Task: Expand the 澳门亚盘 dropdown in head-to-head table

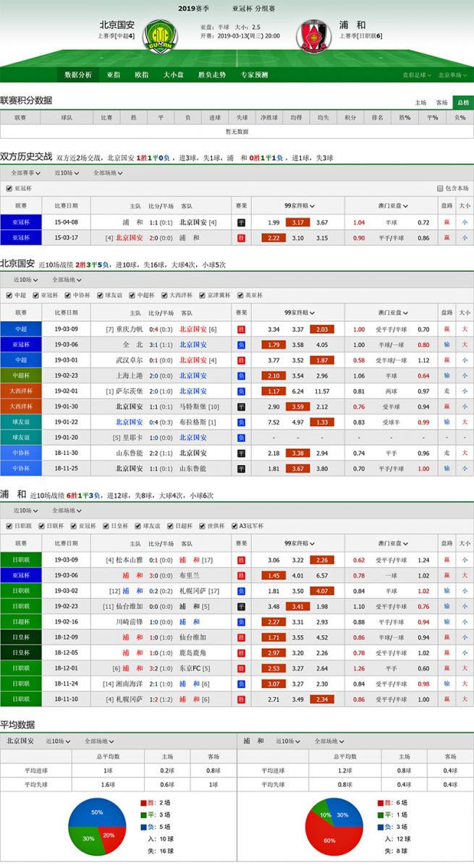Action: tap(392, 206)
